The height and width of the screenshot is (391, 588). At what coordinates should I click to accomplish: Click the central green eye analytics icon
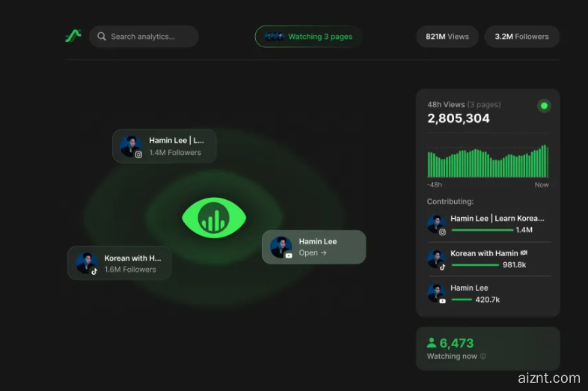(214, 219)
